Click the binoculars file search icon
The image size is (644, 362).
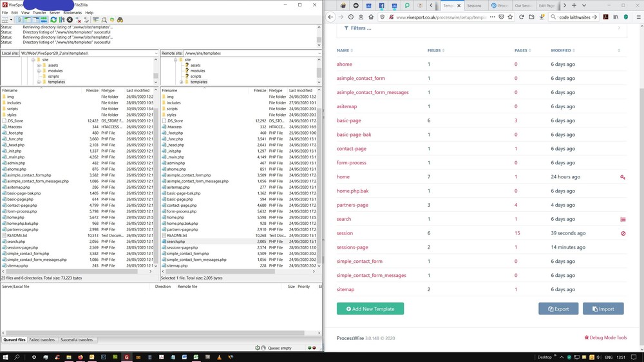pyautogui.click(x=120, y=20)
